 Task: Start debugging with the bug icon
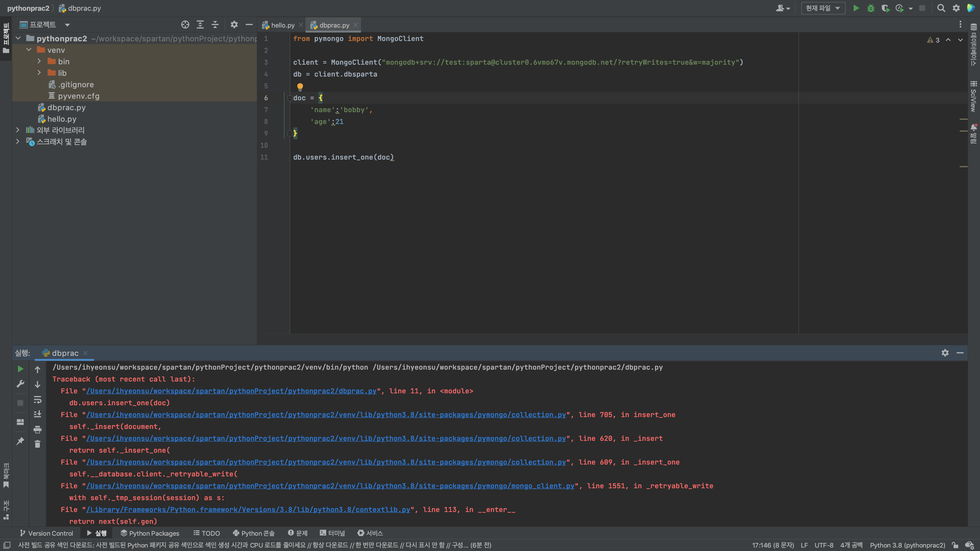click(x=871, y=8)
